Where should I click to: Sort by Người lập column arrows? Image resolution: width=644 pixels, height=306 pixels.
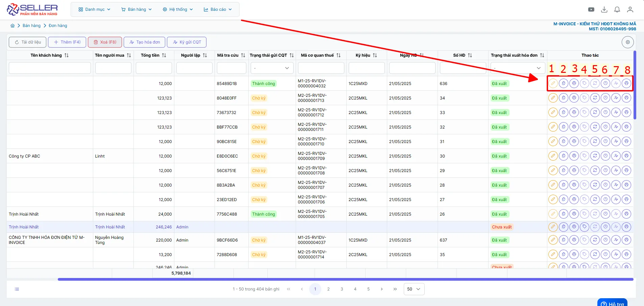click(x=205, y=55)
